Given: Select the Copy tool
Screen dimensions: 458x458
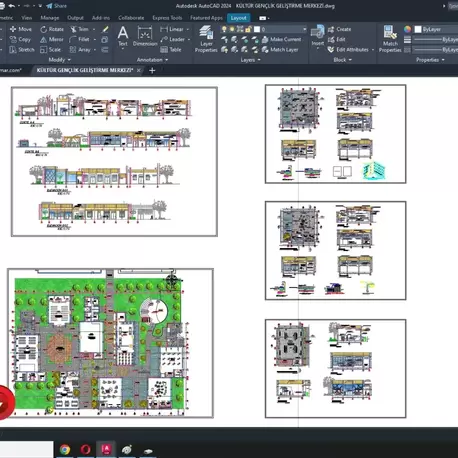Looking at the screenshot, I should 21,39.
